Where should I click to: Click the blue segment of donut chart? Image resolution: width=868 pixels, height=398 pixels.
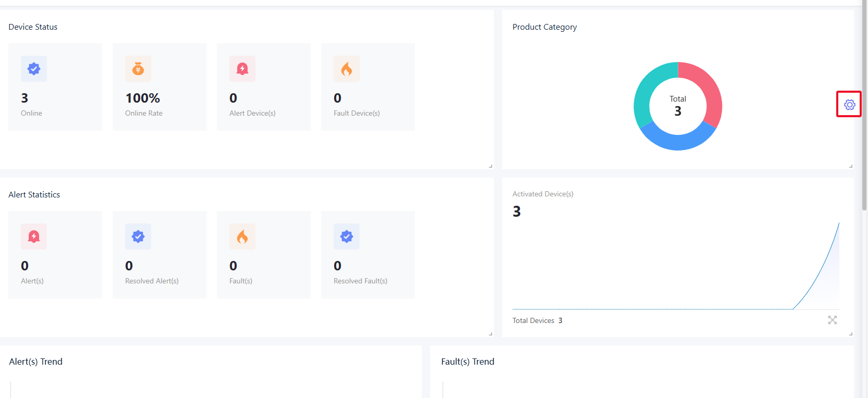point(678,142)
